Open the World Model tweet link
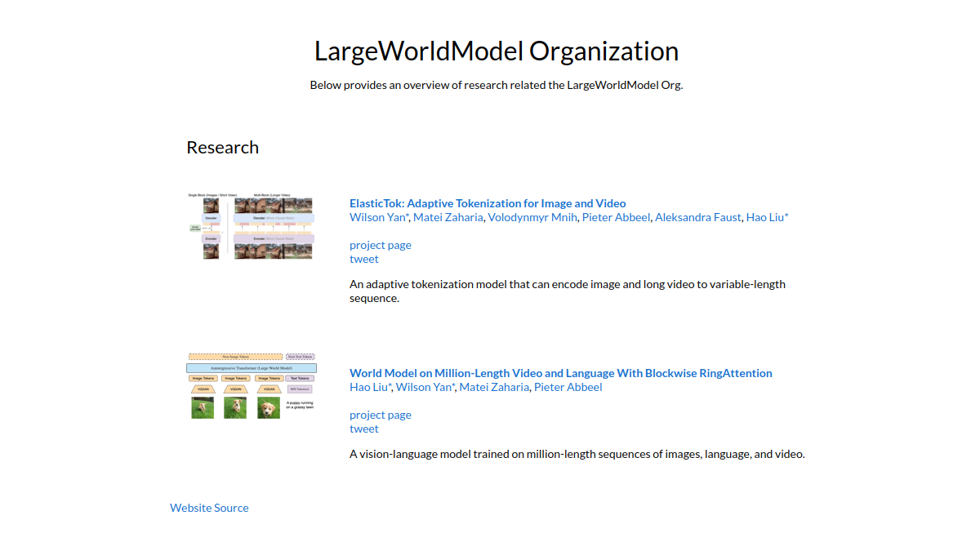Screen dimensions: 980x551 click(x=364, y=429)
